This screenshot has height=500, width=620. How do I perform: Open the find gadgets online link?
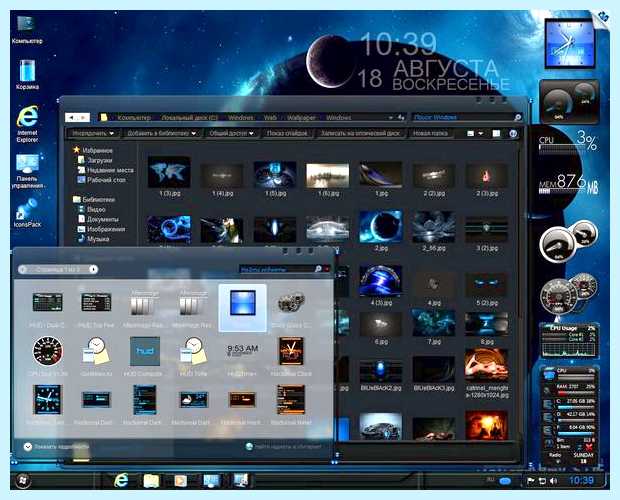[283, 447]
